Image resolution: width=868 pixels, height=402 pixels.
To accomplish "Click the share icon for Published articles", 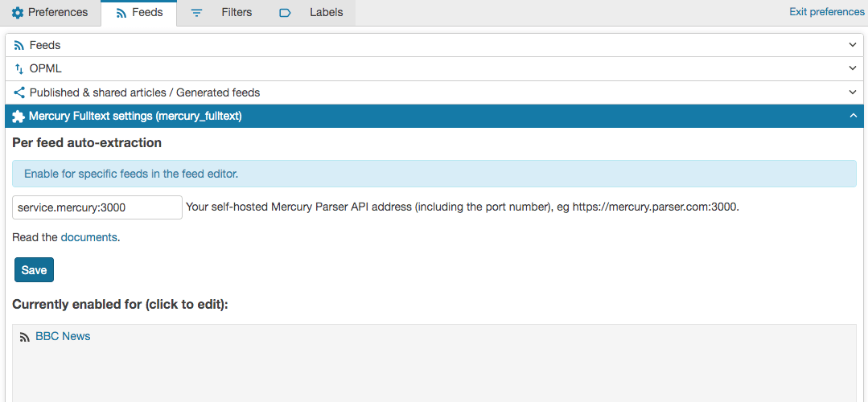I will click(x=19, y=92).
